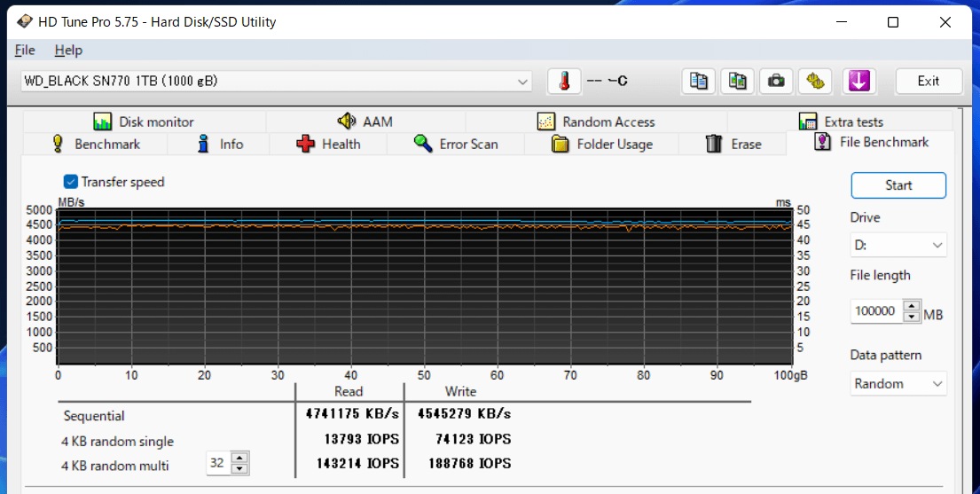Switch to the AAM tab

[x=365, y=122]
